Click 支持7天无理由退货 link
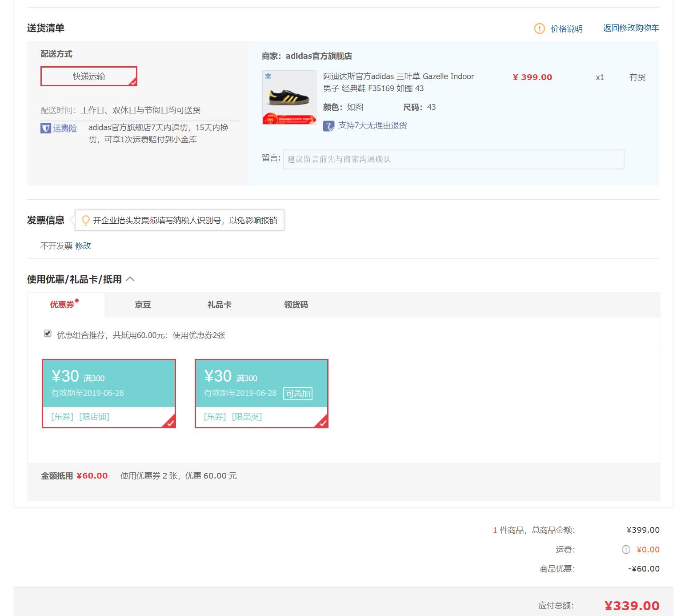The height and width of the screenshot is (616, 689). (x=373, y=125)
